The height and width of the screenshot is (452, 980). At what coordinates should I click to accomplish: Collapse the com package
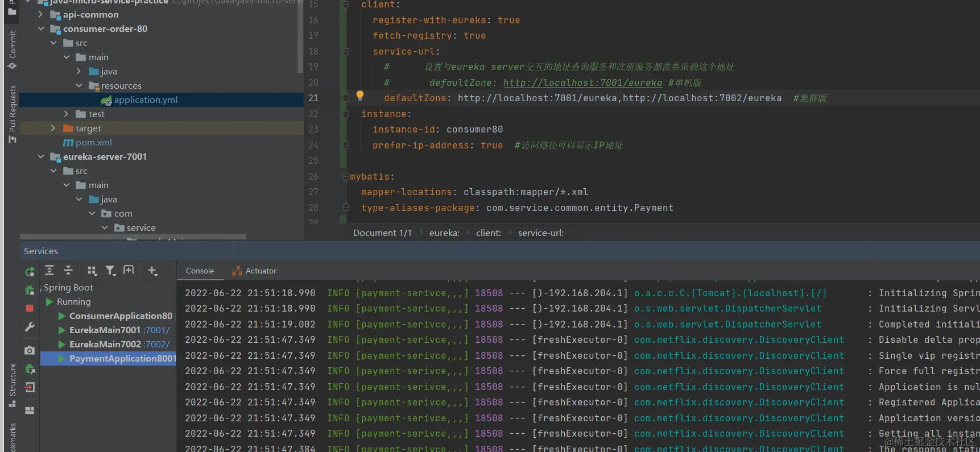[x=92, y=214]
